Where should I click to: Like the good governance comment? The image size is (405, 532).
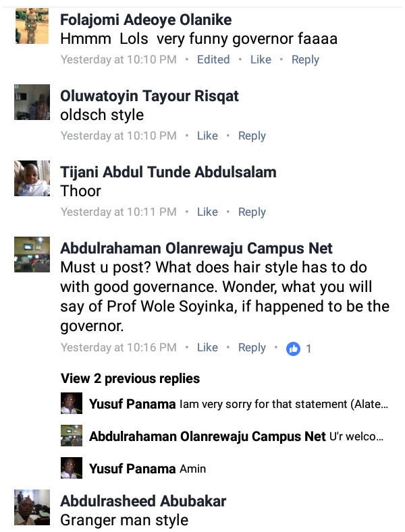[x=207, y=348]
